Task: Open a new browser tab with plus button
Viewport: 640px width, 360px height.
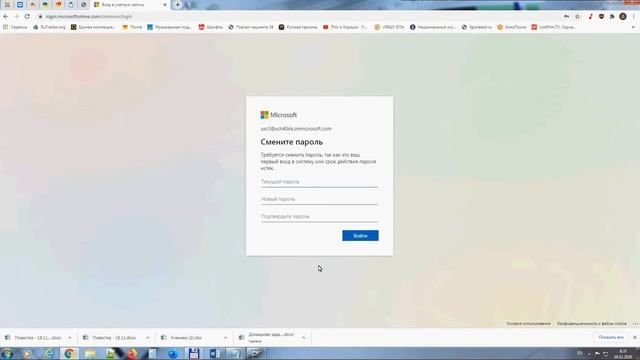Action: tap(178, 4)
